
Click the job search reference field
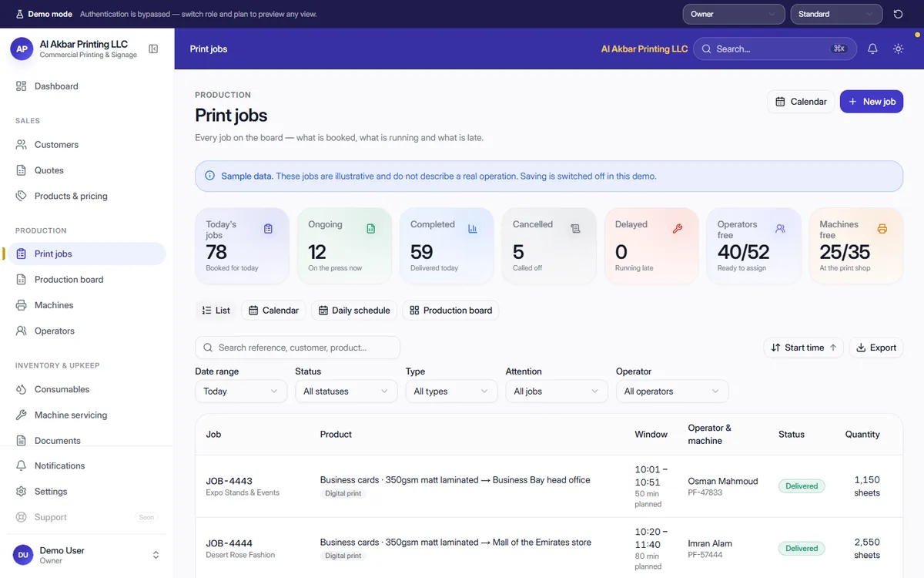[x=298, y=348]
